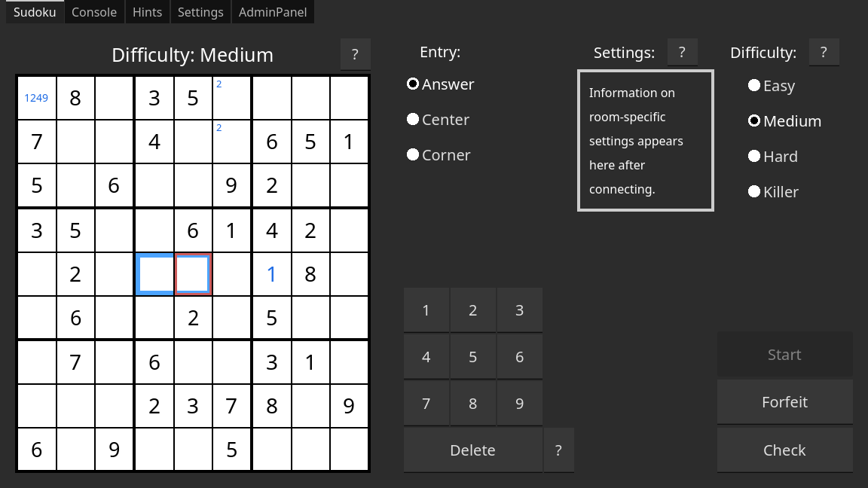Image resolution: width=868 pixels, height=488 pixels.
Task: Select the red-outlined empty cell
Action: [193, 274]
